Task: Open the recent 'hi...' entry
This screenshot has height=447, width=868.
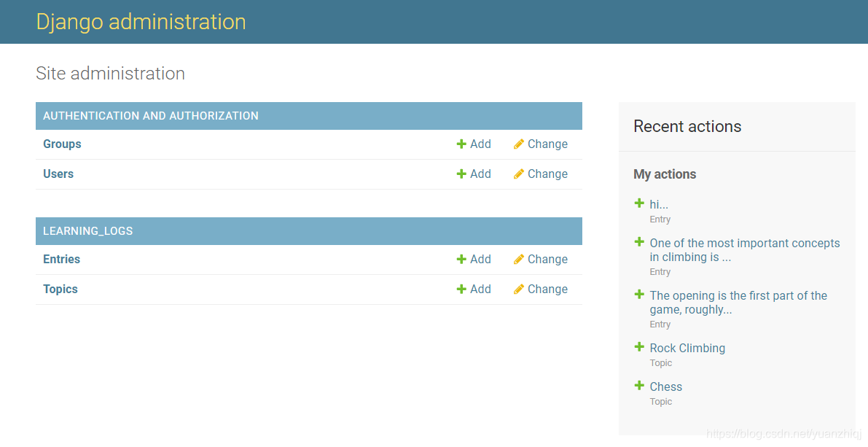Action: (x=659, y=204)
